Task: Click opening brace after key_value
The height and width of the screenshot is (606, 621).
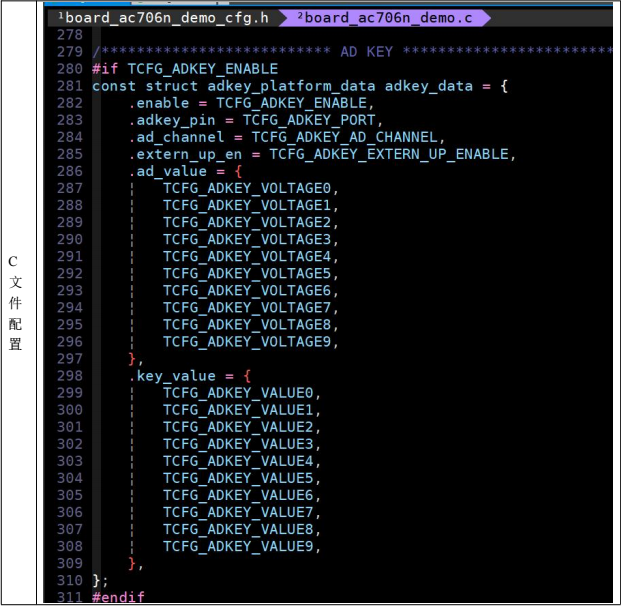Action: (x=247, y=376)
